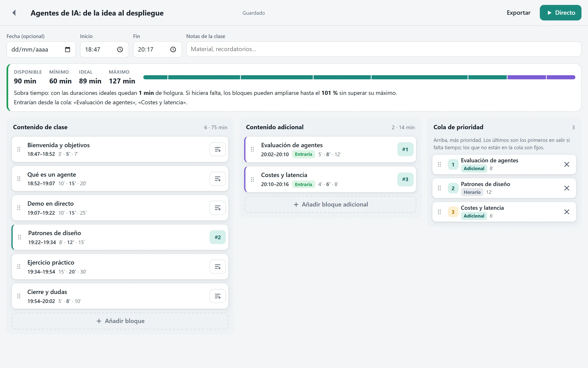Click the last purple segment of the time bar
The height and width of the screenshot is (368, 588).
pos(561,77)
